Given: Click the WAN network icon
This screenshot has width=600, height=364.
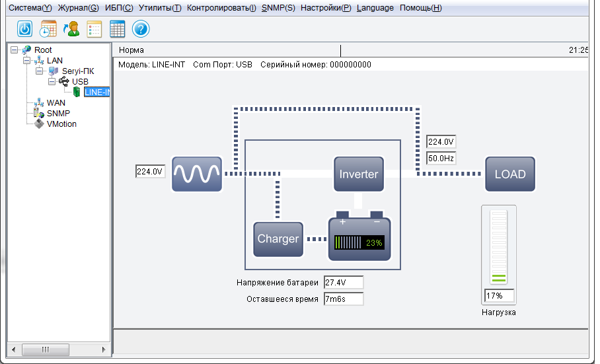Looking at the screenshot, I should (39, 102).
